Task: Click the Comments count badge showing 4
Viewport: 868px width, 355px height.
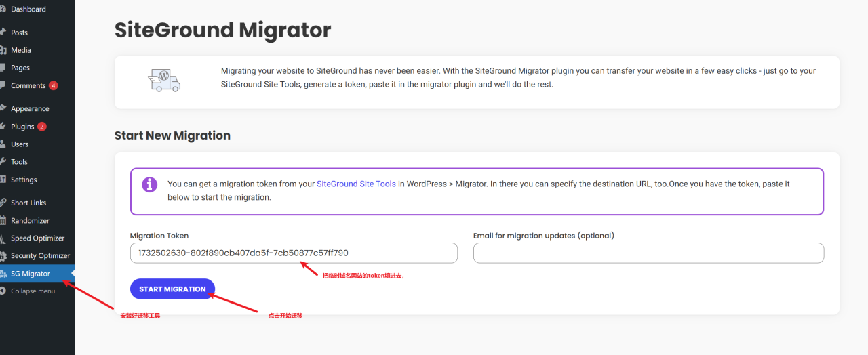Action: click(x=54, y=86)
